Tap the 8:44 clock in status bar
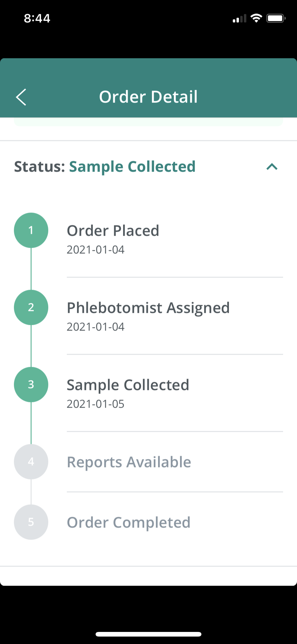 [37, 18]
